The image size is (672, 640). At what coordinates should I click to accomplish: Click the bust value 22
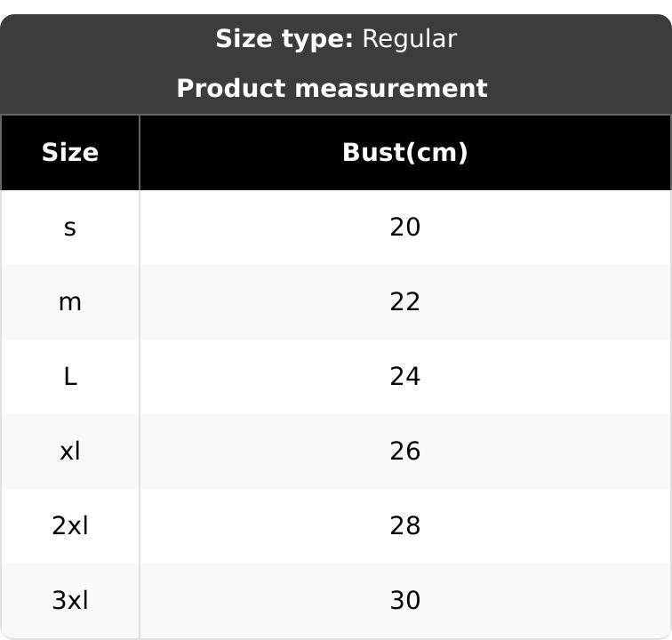pos(404,302)
